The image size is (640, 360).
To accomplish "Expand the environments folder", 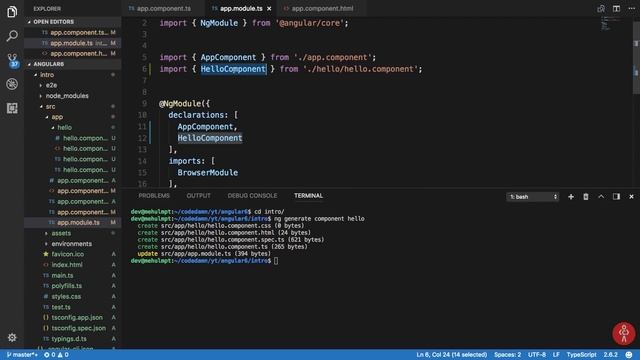I will point(73,244).
